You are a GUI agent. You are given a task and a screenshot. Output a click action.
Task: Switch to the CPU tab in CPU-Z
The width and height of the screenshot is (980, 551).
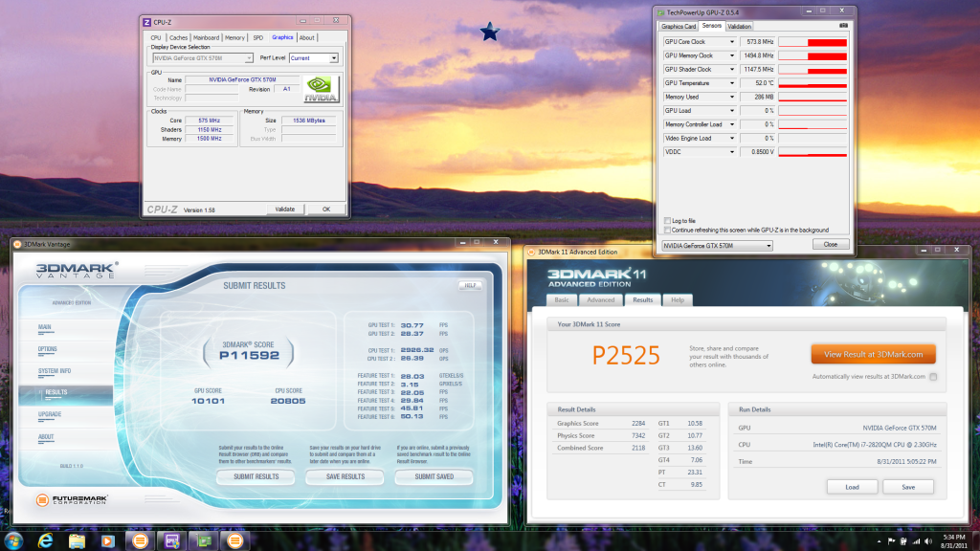(156, 37)
